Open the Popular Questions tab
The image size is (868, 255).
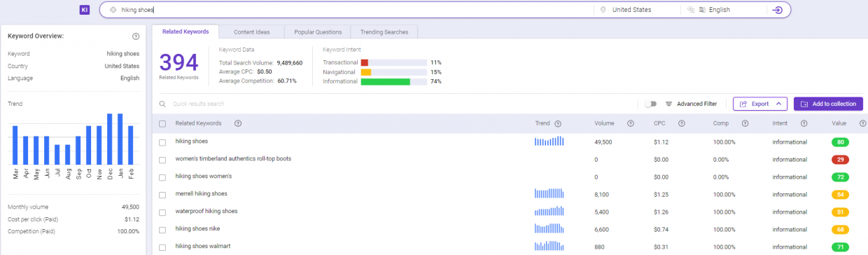coord(318,32)
